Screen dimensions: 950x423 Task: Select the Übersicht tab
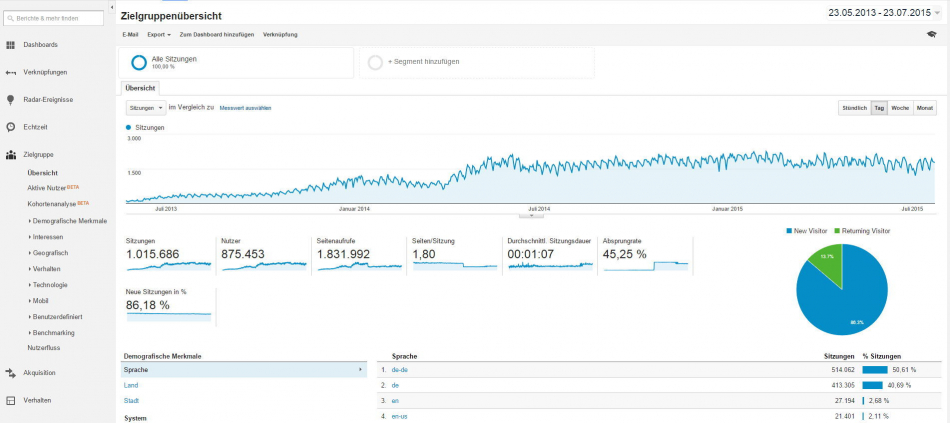pos(140,88)
